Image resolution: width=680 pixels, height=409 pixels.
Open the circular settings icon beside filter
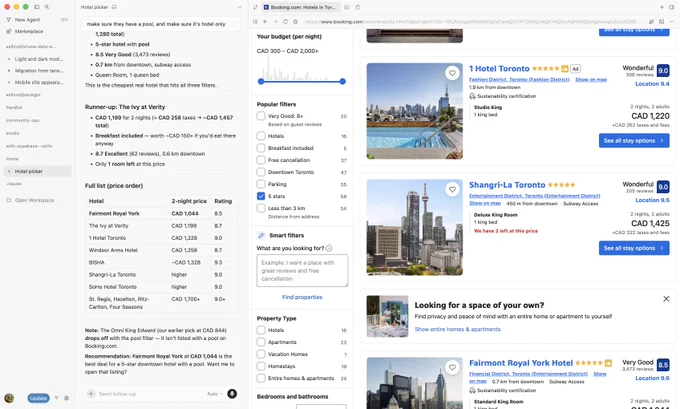[66, 398]
